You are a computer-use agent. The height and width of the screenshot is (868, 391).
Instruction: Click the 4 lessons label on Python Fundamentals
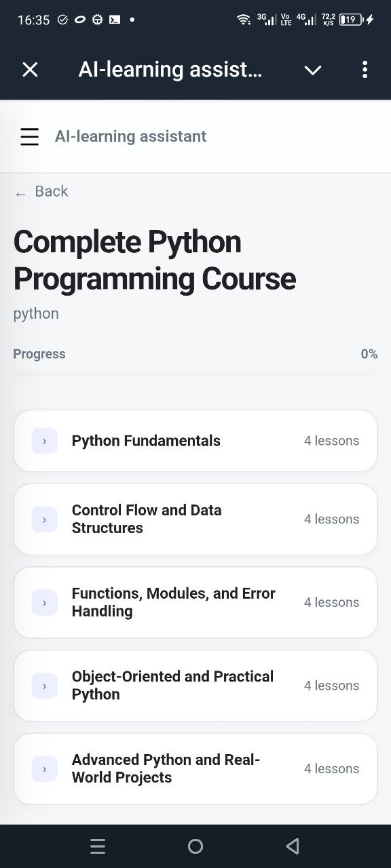[331, 441]
